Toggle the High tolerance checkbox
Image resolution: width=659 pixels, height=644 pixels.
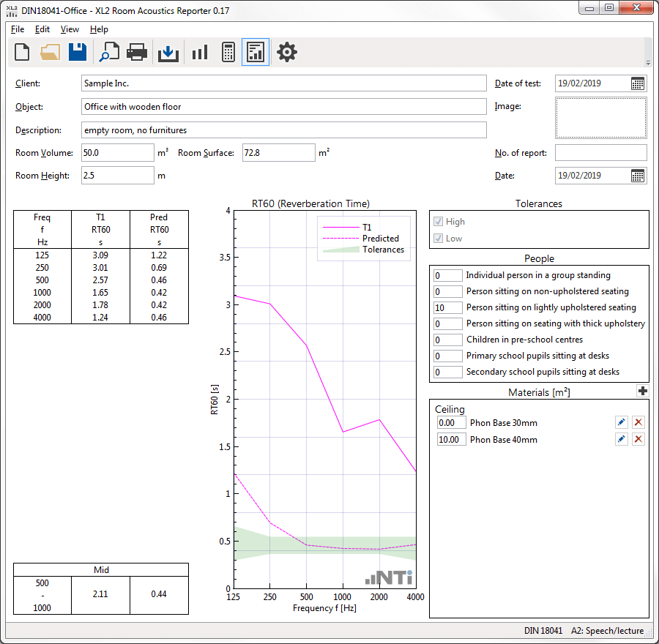[x=439, y=222]
